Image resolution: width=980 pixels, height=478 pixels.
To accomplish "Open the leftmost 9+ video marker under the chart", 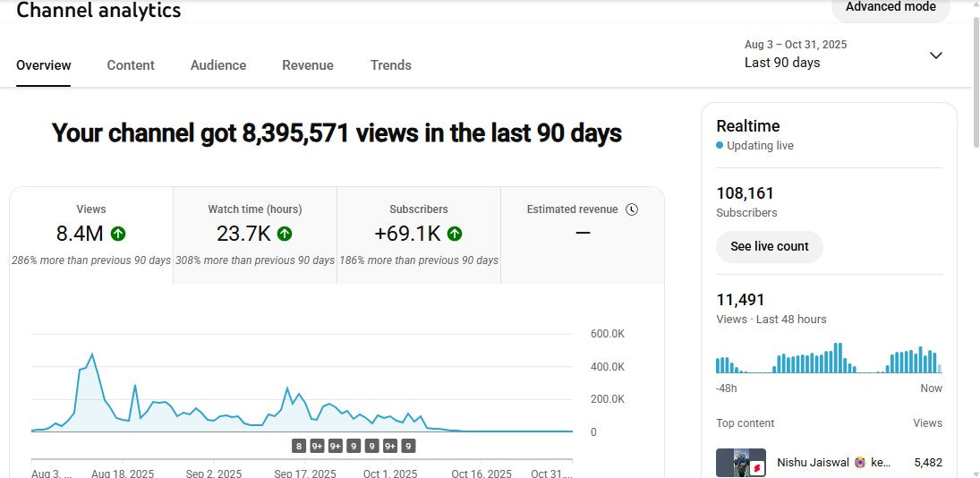I will 317,446.
